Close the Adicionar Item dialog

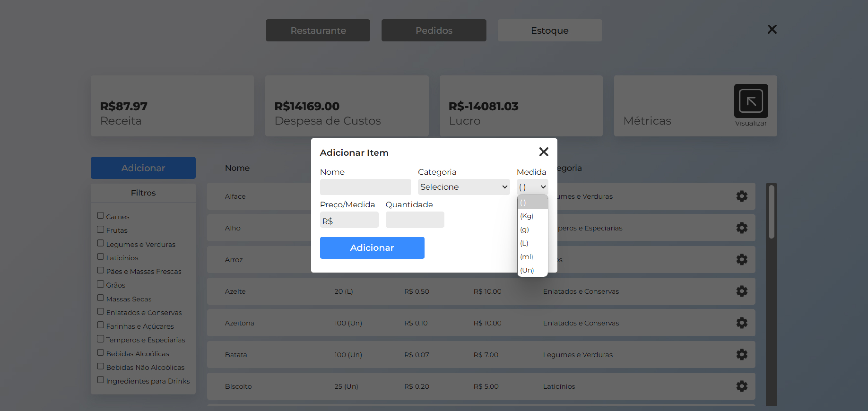pyautogui.click(x=543, y=152)
